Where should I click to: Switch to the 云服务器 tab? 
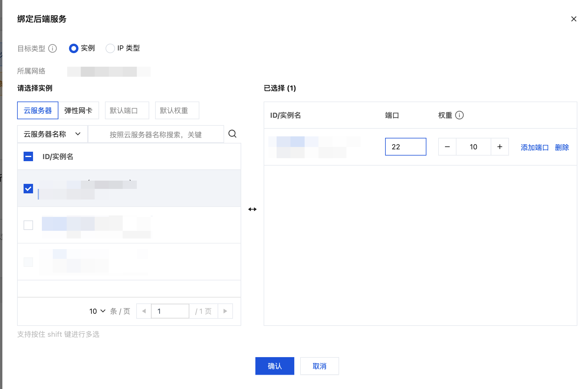coord(38,110)
